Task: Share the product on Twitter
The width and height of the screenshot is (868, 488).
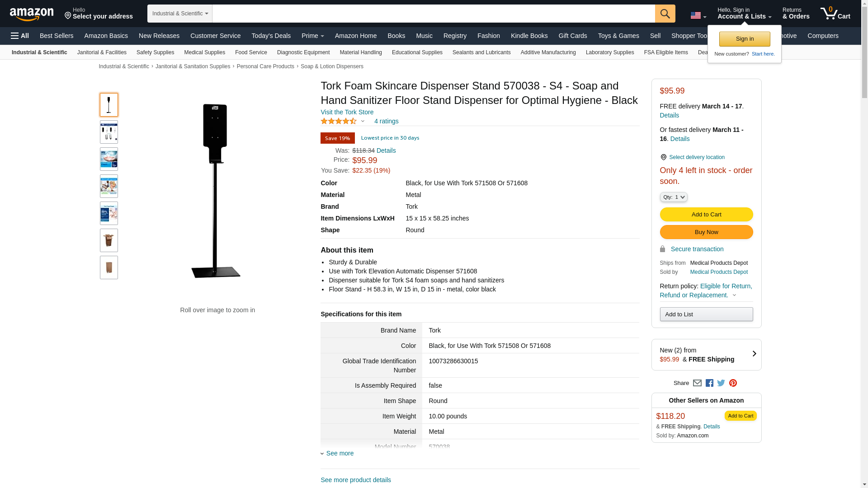Action: point(721,383)
